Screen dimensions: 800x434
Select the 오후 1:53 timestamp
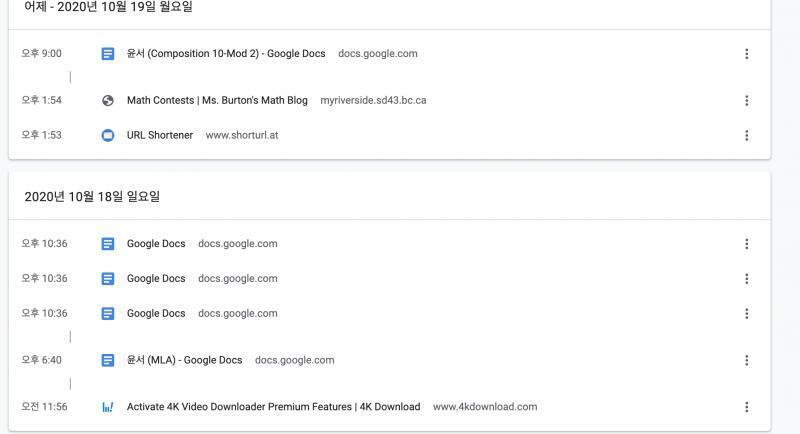point(41,135)
